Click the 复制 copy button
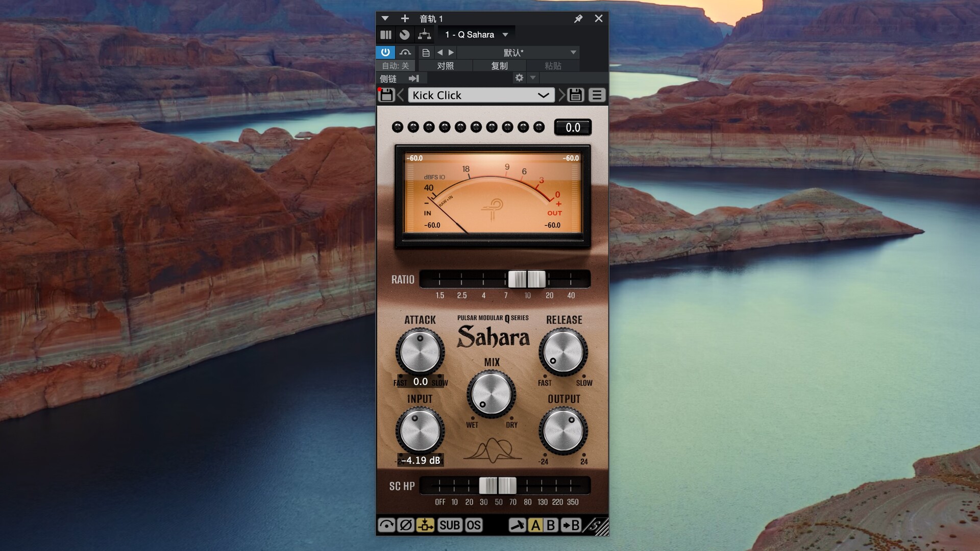Viewport: 980px width, 551px height. click(499, 66)
